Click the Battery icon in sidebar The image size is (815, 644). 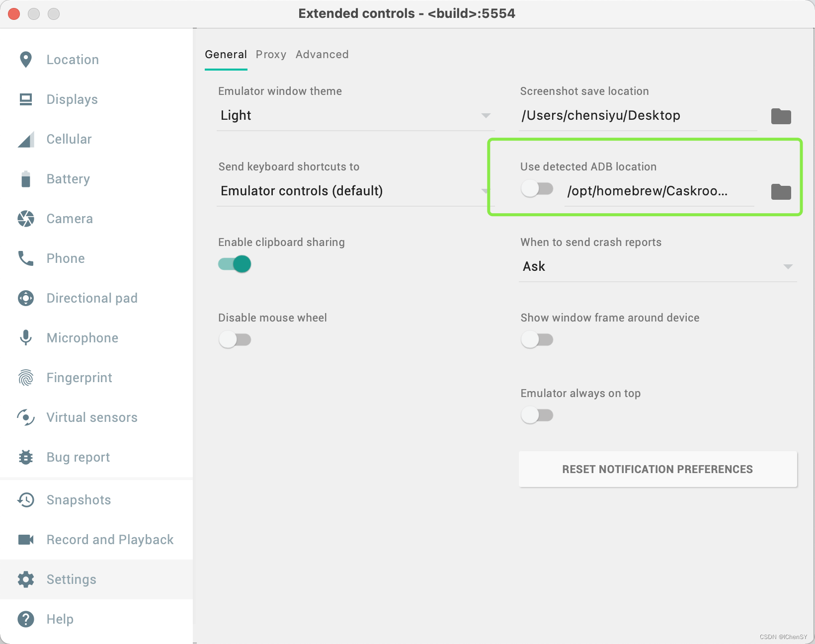pyautogui.click(x=26, y=179)
